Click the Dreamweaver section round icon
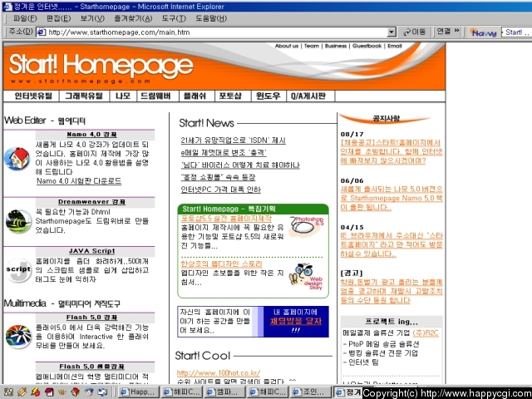This screenshot has width=532, height=399. 18,222
